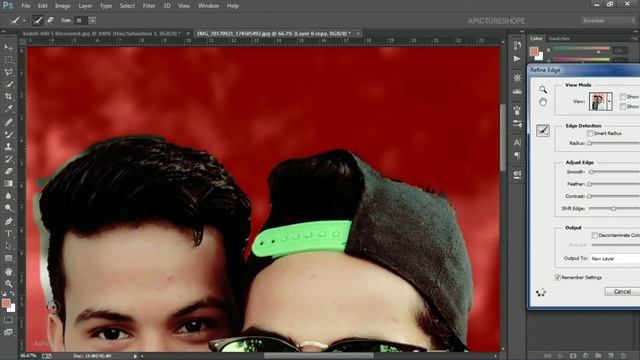Select the Lasso tool

click(x=8, y=72)
